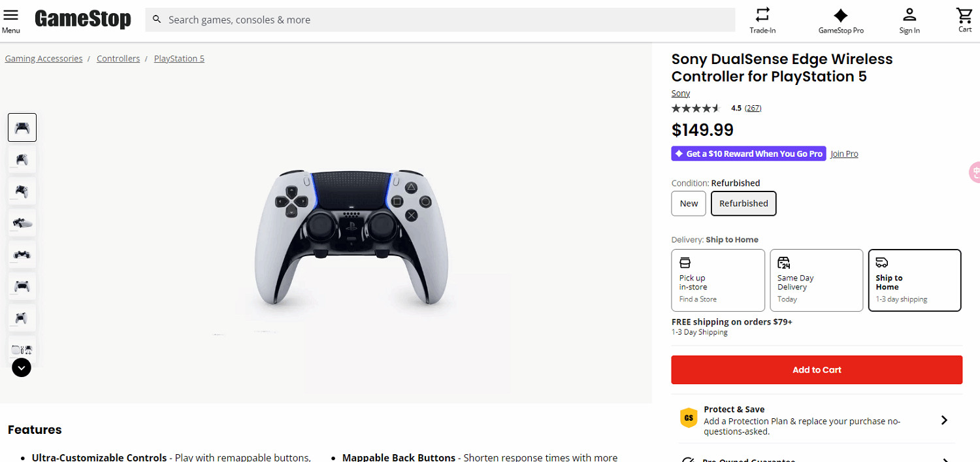Open the PlayStation 5 breadcrumb

[x=179, y=58]
